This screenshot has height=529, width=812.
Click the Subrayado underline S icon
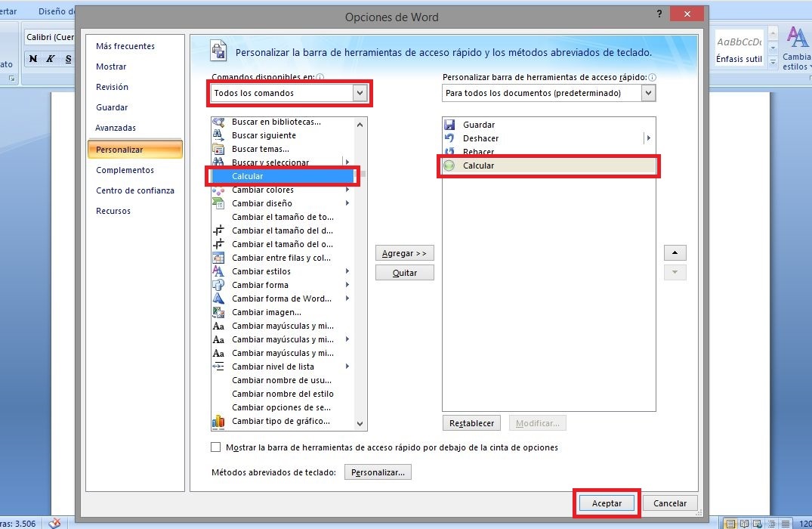(68, 58)
